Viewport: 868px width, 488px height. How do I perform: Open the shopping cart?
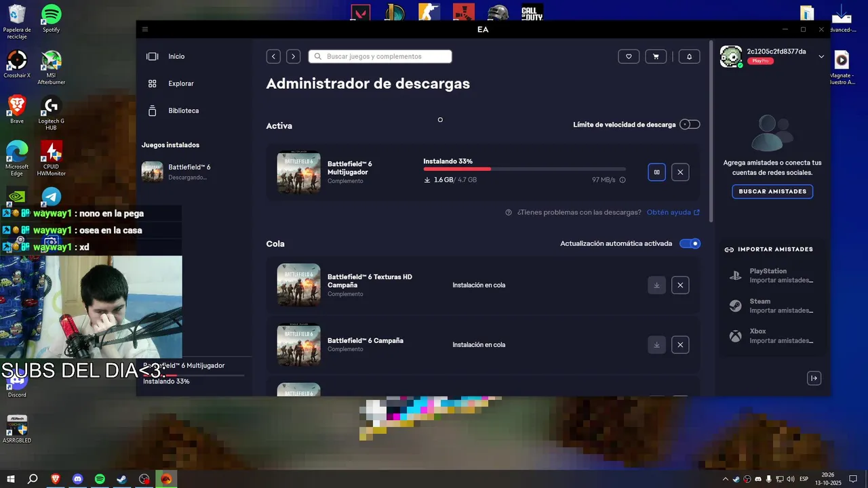(x=656, y=56)
